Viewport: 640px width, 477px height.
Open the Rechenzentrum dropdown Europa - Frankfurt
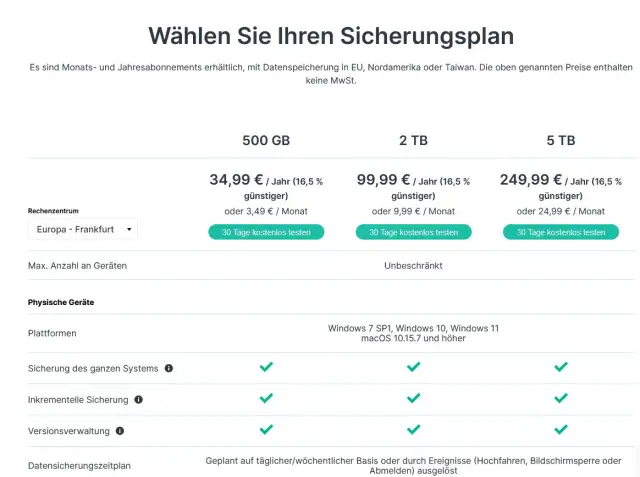pos(82,230)
